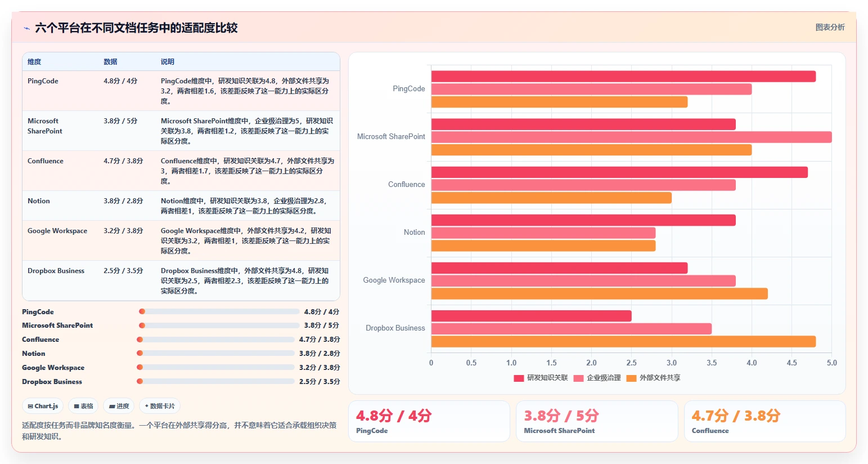Click PingCode's red 研发知识关联 bar in the chart
This screenshot has width=868, height=464.
(623, 77)
